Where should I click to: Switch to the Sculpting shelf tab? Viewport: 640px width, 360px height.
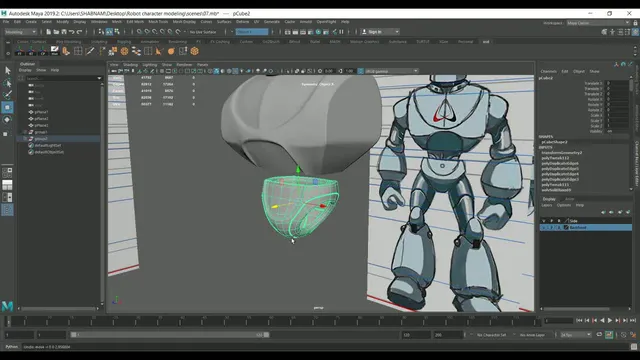pyautogui.click(x=99, y=42)
